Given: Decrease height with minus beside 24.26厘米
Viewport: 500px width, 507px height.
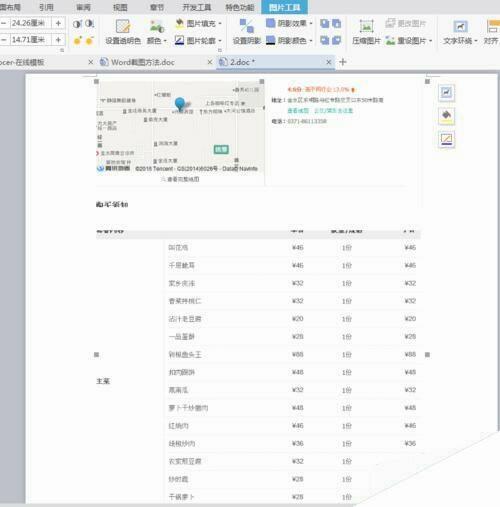Looking at the screenshot, I should tap(4, 23).
